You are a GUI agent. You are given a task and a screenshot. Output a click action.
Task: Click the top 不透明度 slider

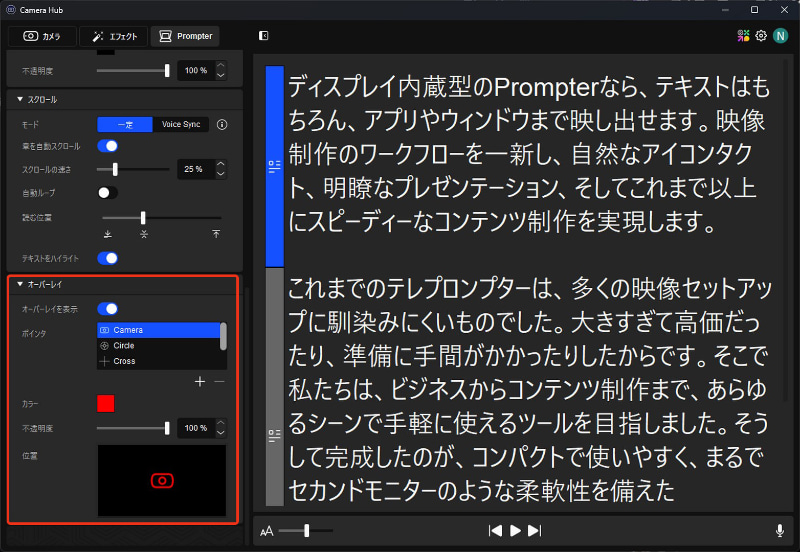(x=133, y=70)
